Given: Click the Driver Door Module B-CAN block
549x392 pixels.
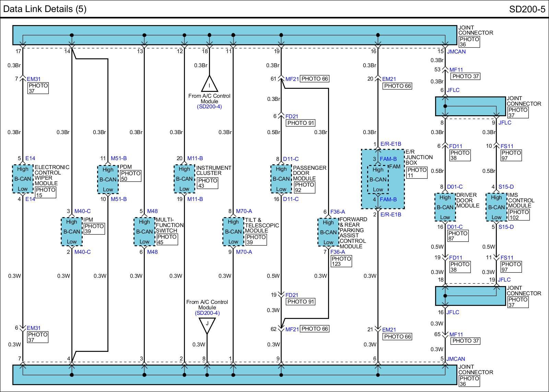Looking at the screenshot, I should point(445,207).
